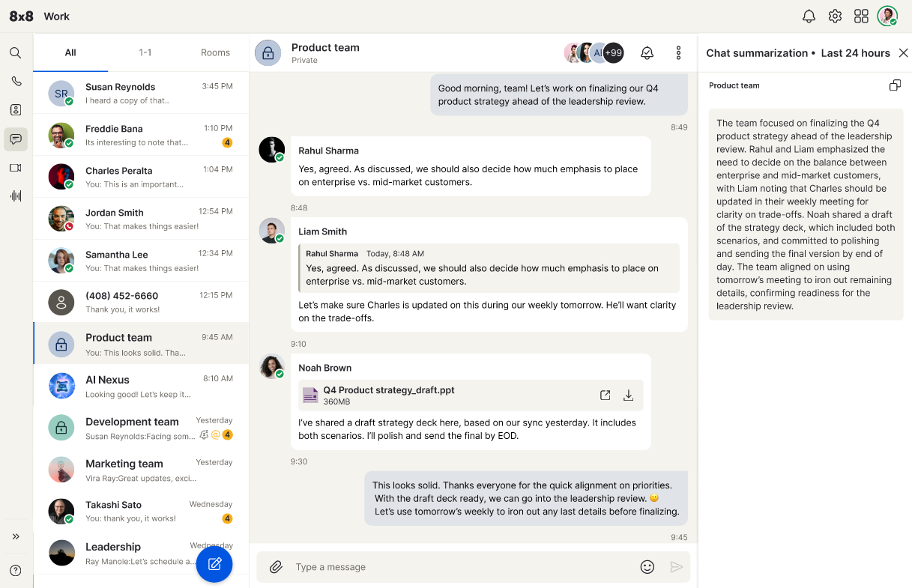This screenshot has width=912, height=588.
Task: Open the Development team room
Action: point(141,428)
